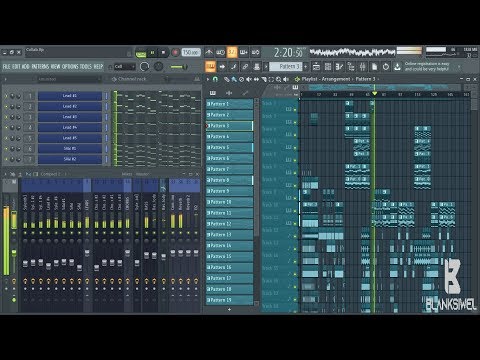The height and width of the screenshot is (360, 480).
Task: Show piano patterns in the picker panel
Action: (213, 93)
